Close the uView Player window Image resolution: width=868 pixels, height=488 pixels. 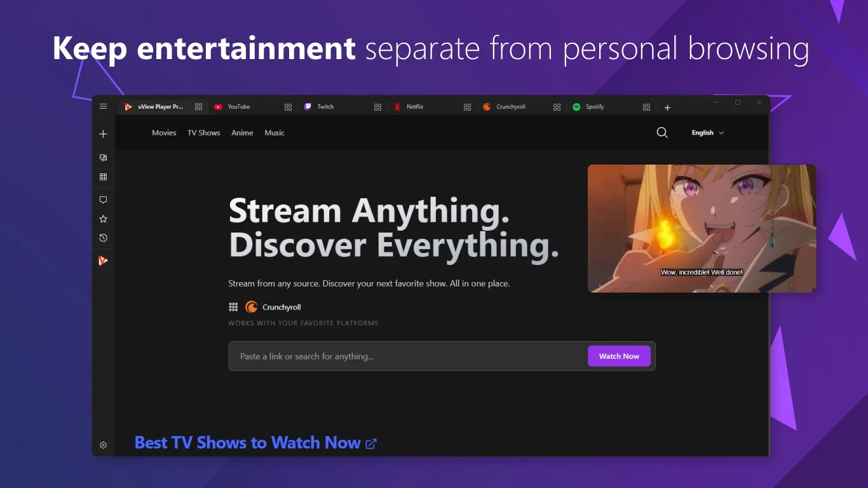759,102
